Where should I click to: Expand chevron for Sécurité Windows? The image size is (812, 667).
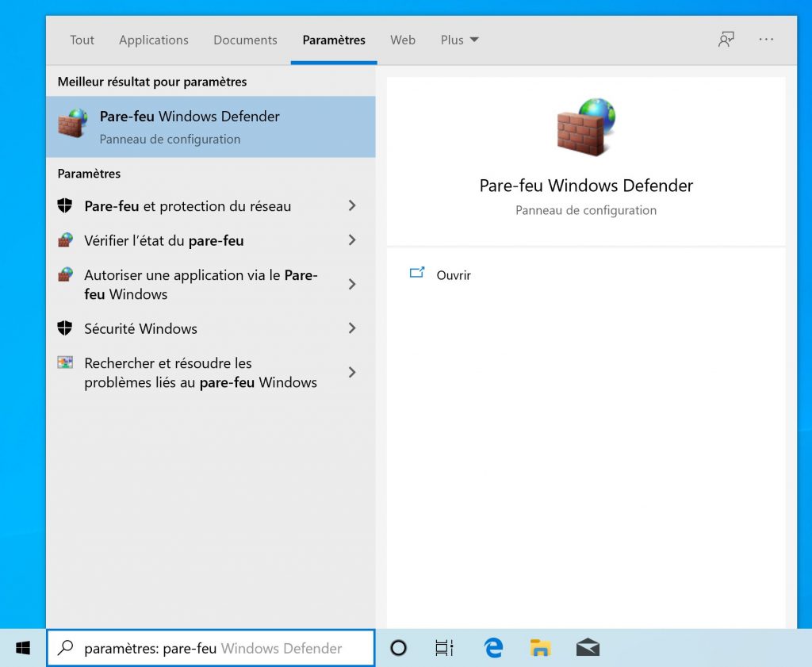tap(352, 328)
